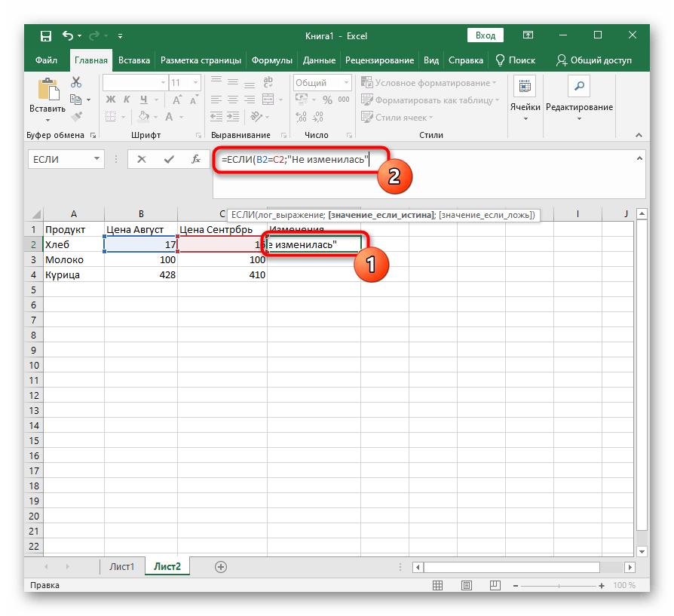Click the font color A icon
The width and height of the screenshot is (674, 616).
point(169,117)
